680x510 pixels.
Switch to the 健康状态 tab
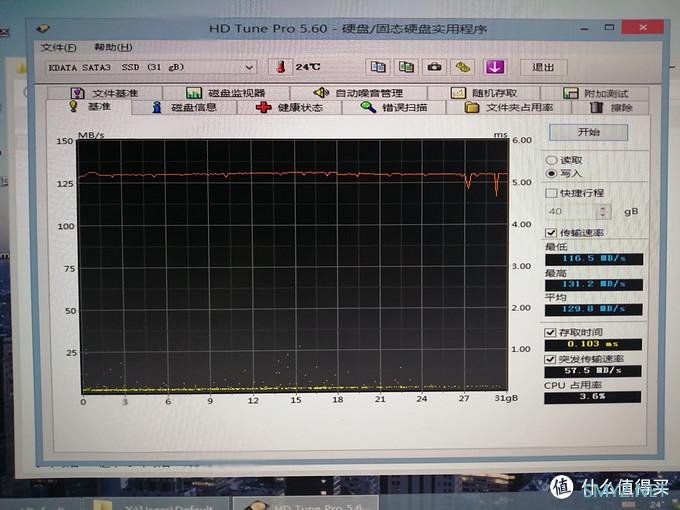pos(289,108)
